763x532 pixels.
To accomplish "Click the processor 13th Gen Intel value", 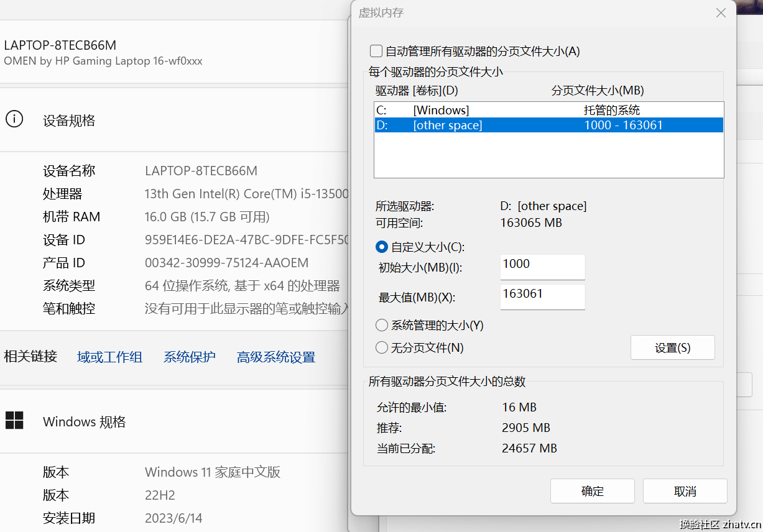I will [x=246, y=194].
